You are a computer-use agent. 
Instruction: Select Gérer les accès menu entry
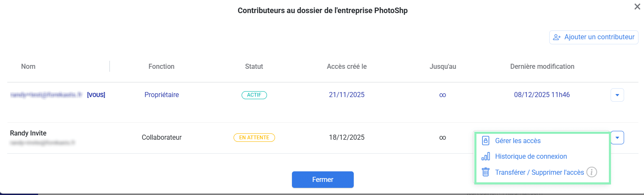pos(517,141)
